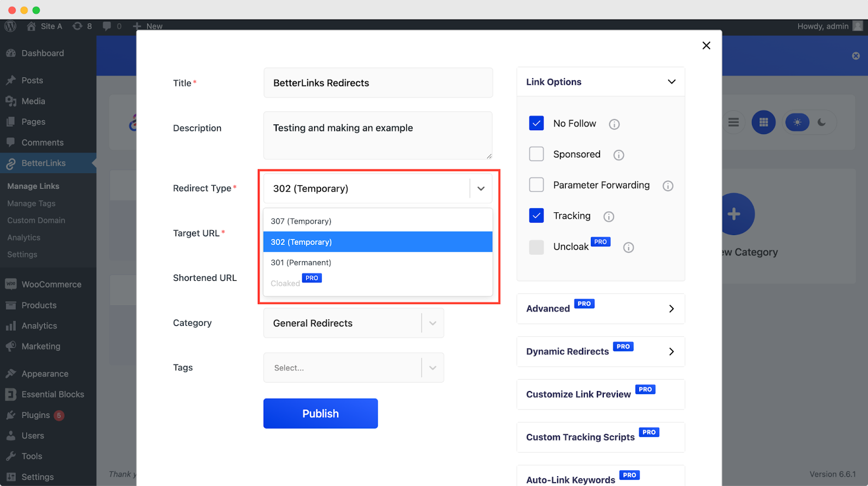The image size is (868, 486).
Task: Click the New plus icon
Action: [137, 26]
